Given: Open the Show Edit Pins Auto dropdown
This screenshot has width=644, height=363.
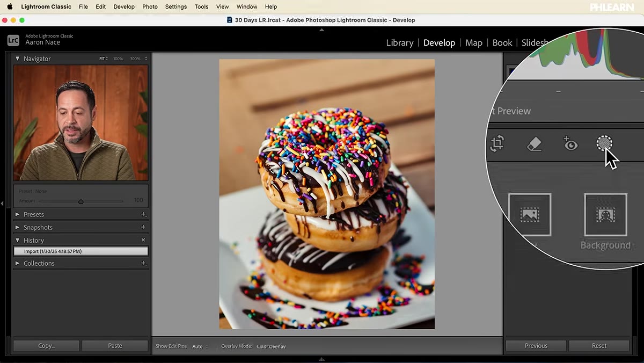Looking at the screenshot, I should coord(200,346).
